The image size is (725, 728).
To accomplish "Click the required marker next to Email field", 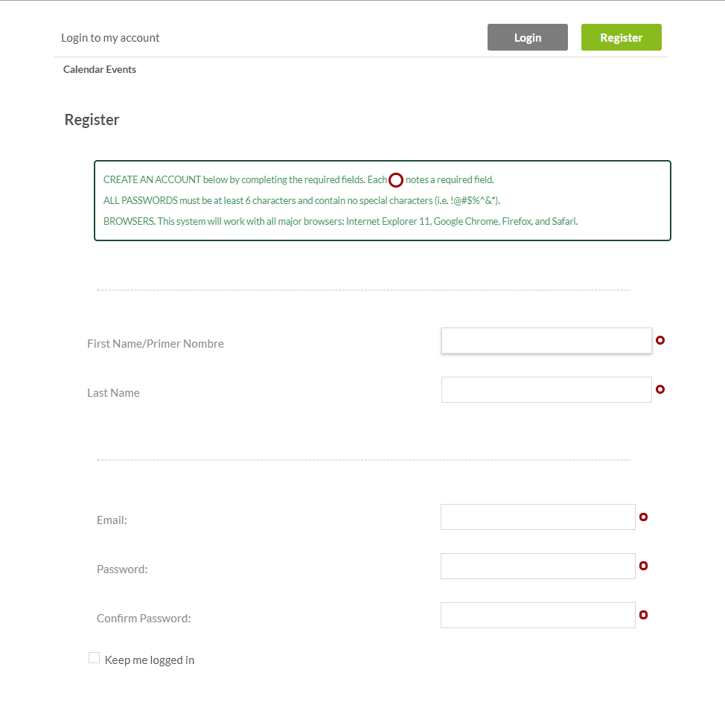I will (x=644, y=517).
